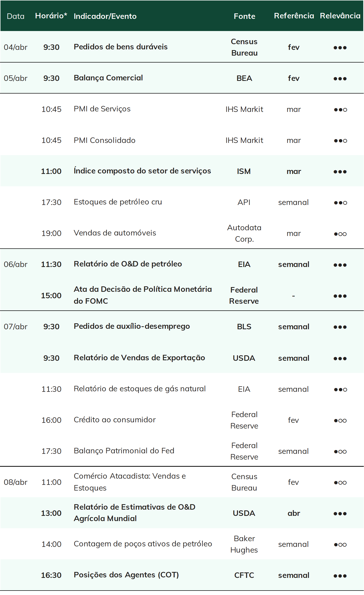Click the FOMC "Ata da Decisão" event
The height and width of the screenshot is (595, 364).
pyautogui.click(x=143, y=295)
